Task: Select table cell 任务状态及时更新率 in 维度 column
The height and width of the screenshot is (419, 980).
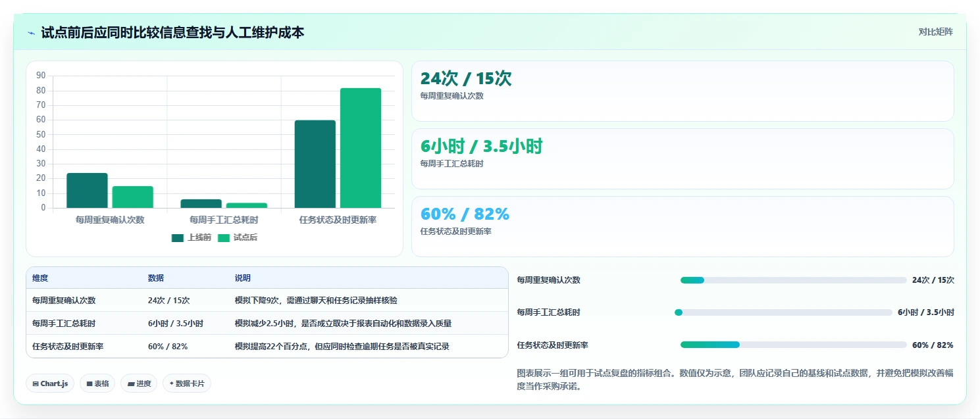Action: pyautogui.click(x=68, y=346)
